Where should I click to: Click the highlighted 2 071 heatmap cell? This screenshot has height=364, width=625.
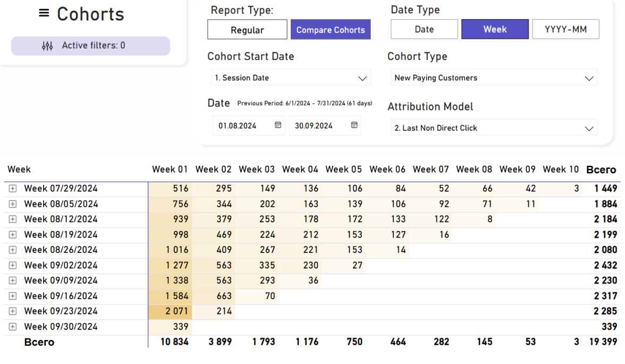coord(175,311)
